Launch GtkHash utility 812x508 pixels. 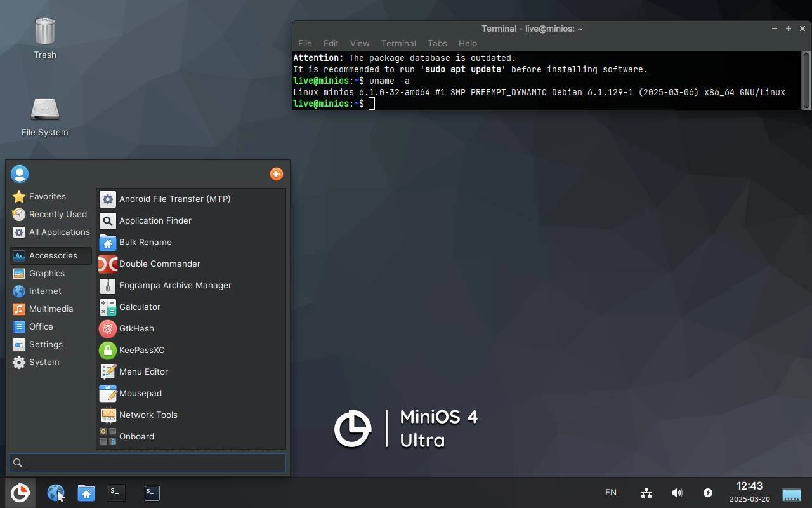point(191,328)
